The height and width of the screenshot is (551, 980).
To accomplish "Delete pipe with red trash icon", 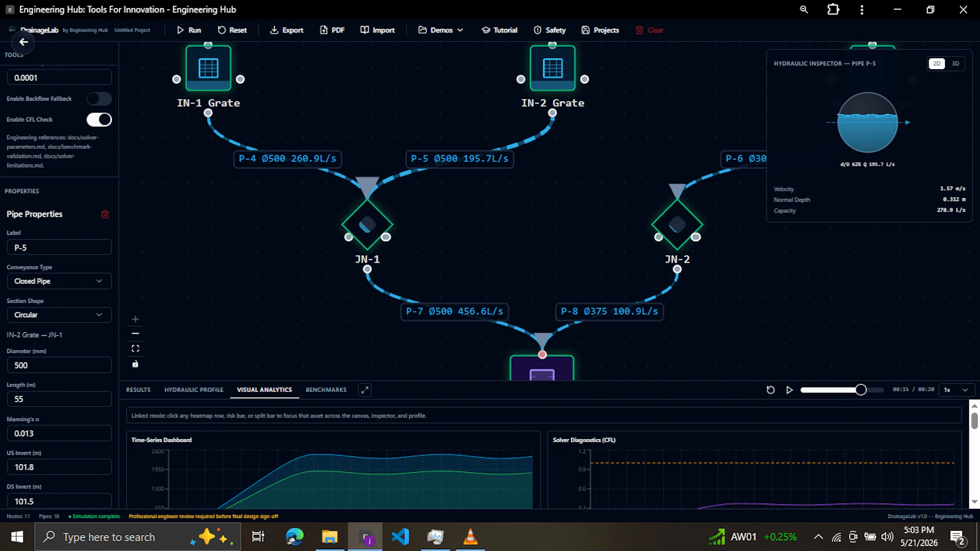I will tap(105, 214).
